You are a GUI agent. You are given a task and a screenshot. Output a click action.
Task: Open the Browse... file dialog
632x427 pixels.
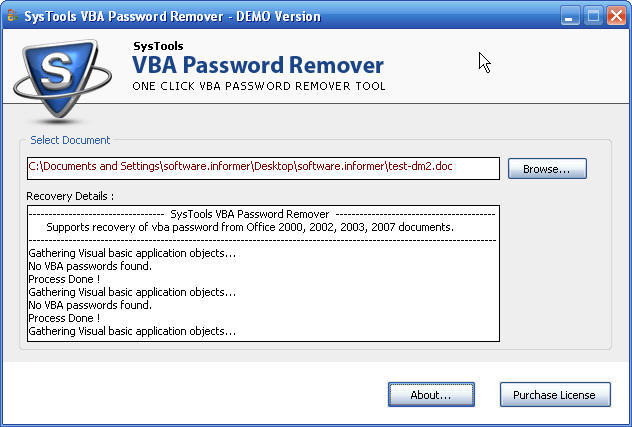[547, 169]
